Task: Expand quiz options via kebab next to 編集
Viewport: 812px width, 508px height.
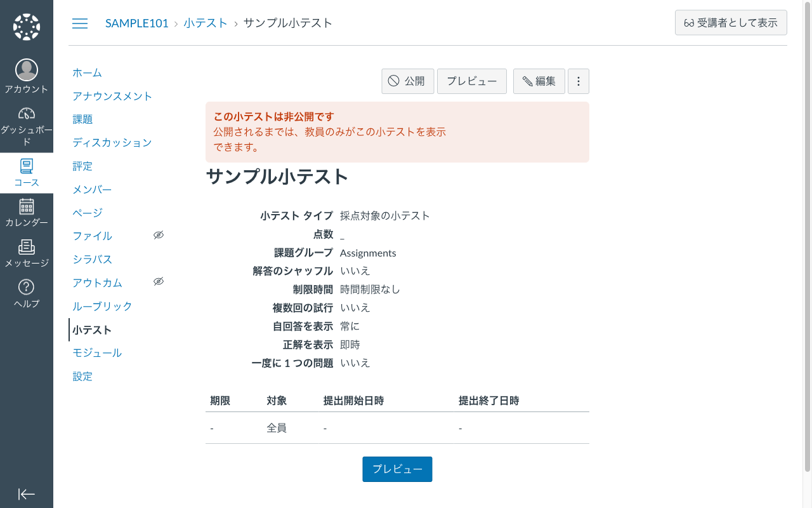Action: [x=578, y=81]
